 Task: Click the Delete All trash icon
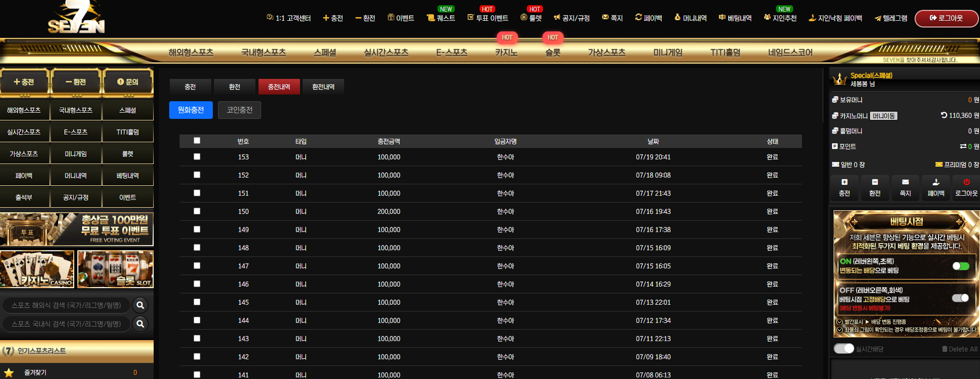(x=945, y=349)
